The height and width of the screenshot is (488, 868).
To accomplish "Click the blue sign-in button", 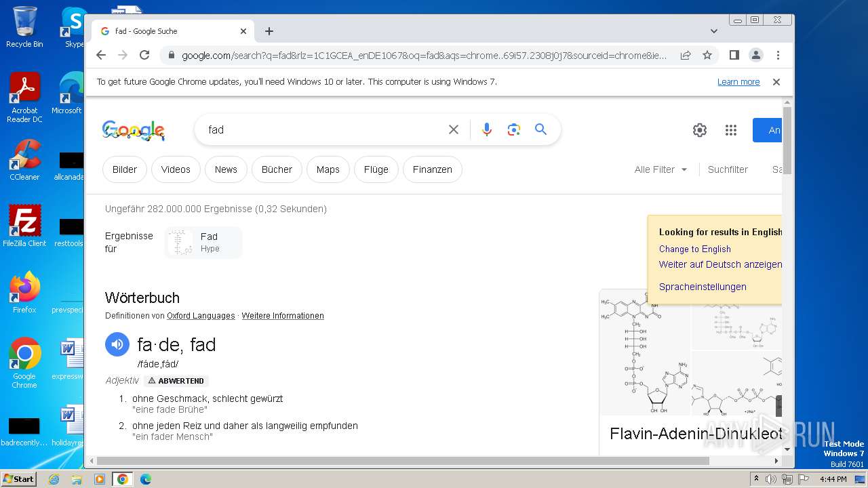I will (x=767, y=130).
